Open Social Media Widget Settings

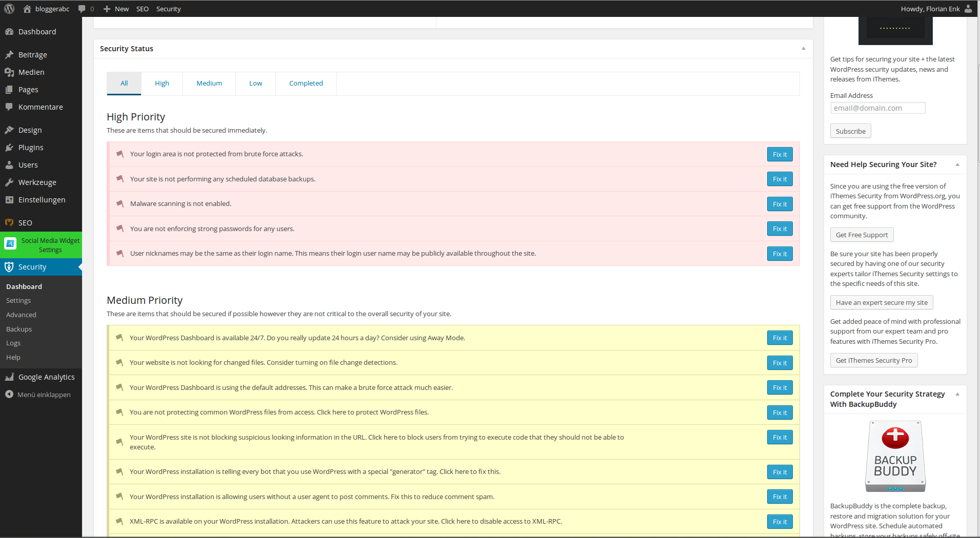[x=41, y=245]
